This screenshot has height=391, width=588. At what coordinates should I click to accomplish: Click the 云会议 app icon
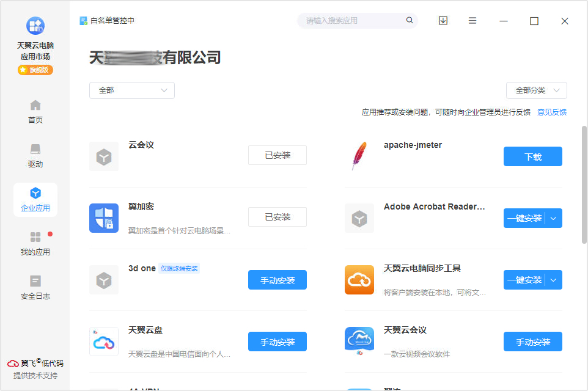coord(104,156)
